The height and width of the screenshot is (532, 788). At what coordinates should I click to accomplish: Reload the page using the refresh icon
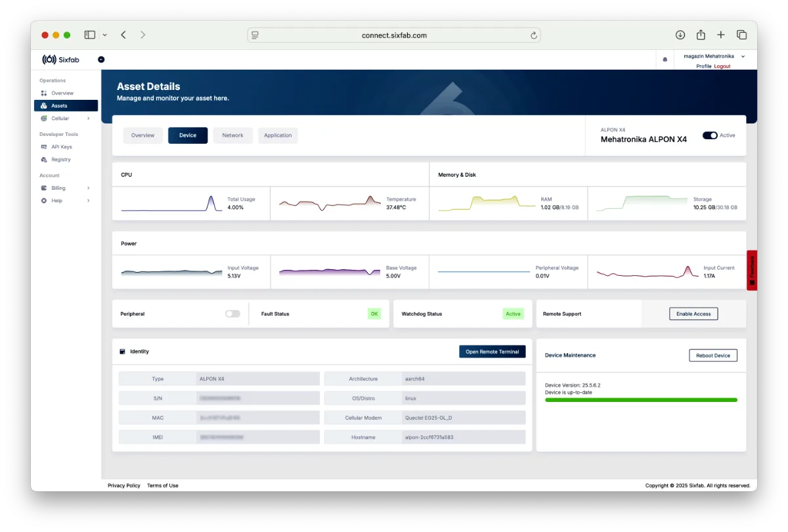click(x=534, y=35)
